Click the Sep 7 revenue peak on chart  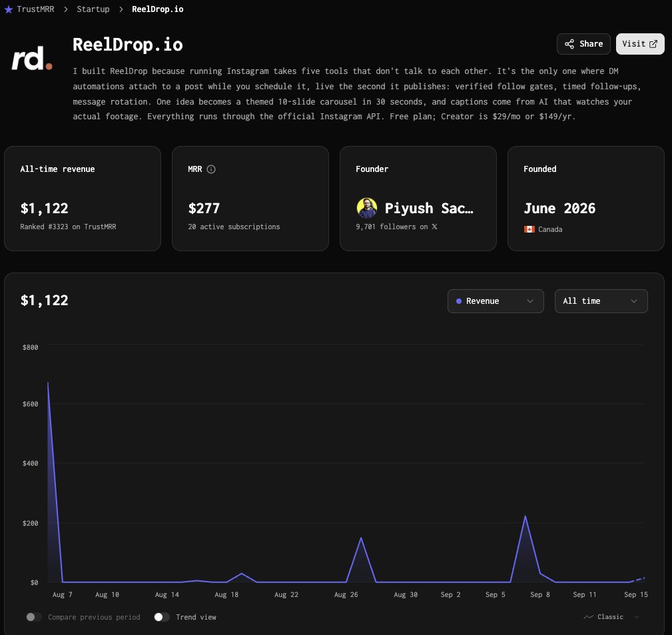[x=525, y=516]
